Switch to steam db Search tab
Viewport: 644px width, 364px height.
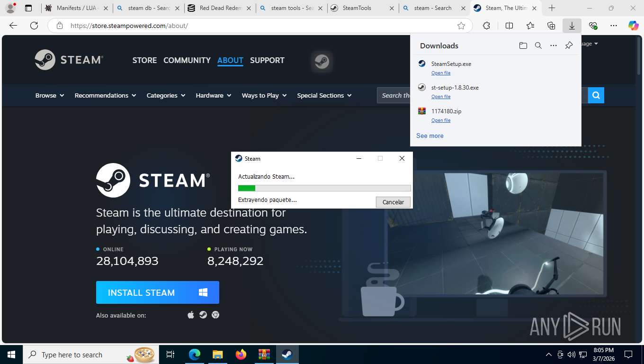click(149, 8)
